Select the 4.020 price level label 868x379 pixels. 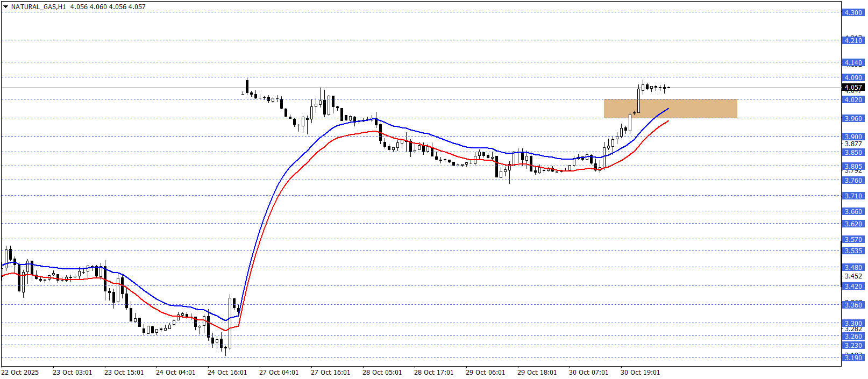coord(853,100)
